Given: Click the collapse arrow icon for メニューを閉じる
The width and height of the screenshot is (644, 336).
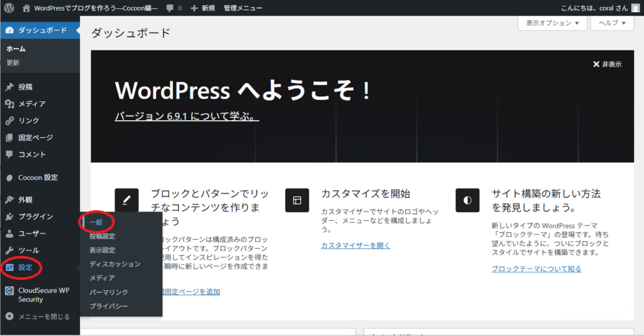Looking at the screenshot, I should 9,316.
